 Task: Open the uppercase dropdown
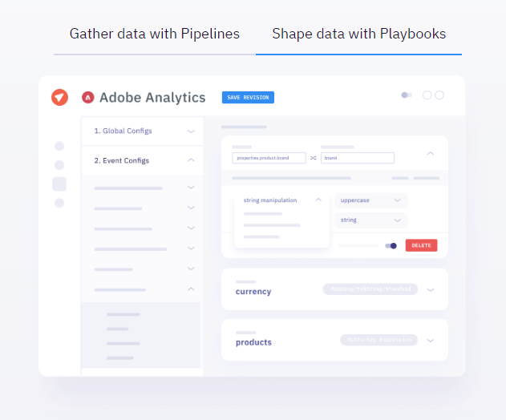[x=370, y=200]
